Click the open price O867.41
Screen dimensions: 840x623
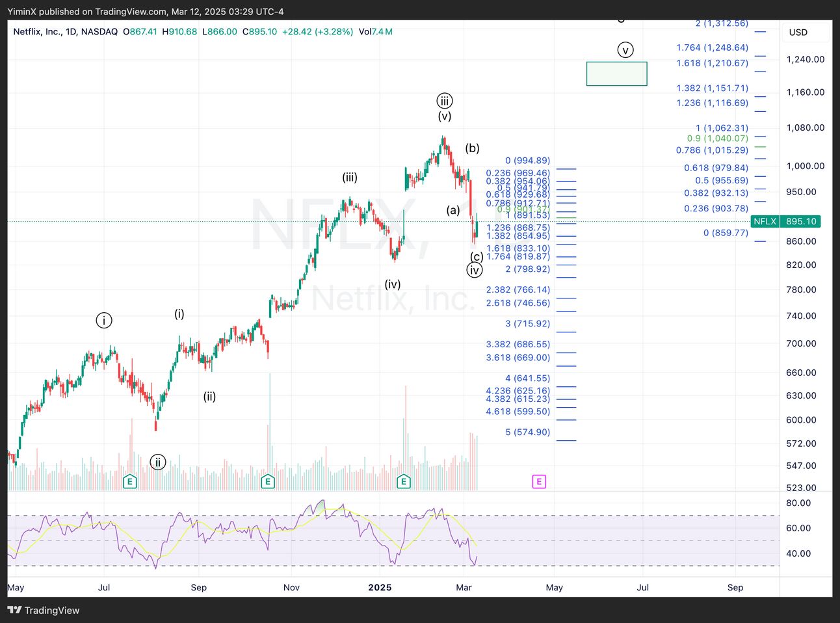(140, 31)
